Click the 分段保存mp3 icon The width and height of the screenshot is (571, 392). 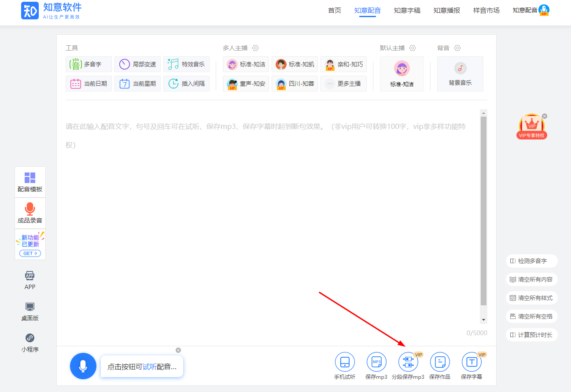(408, 362)
